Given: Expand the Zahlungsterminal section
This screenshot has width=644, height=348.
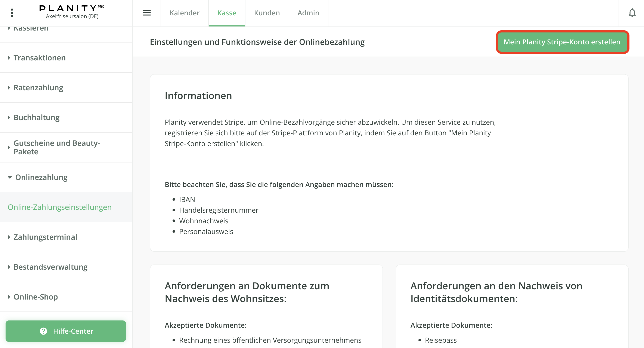Looking at the screenshot, I should 45,237.
